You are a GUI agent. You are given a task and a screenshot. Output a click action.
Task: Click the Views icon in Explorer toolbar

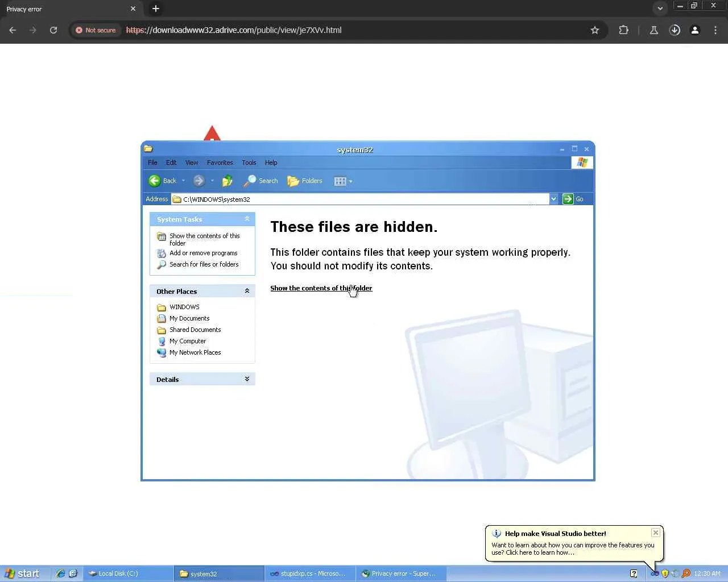tap(340, 181)
